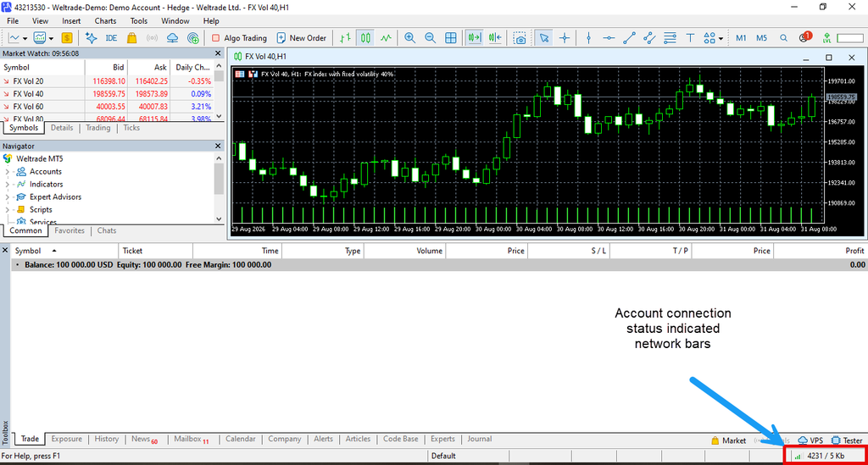Click the chart profiles icon
The width and height of the screenshot is (868, 465).
click(40, 38)
